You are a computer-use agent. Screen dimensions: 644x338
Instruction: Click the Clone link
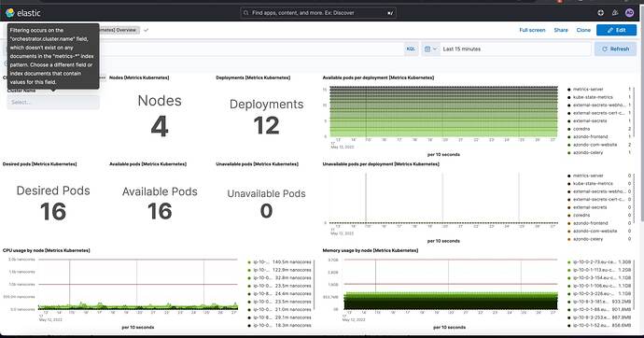(583, 30)
